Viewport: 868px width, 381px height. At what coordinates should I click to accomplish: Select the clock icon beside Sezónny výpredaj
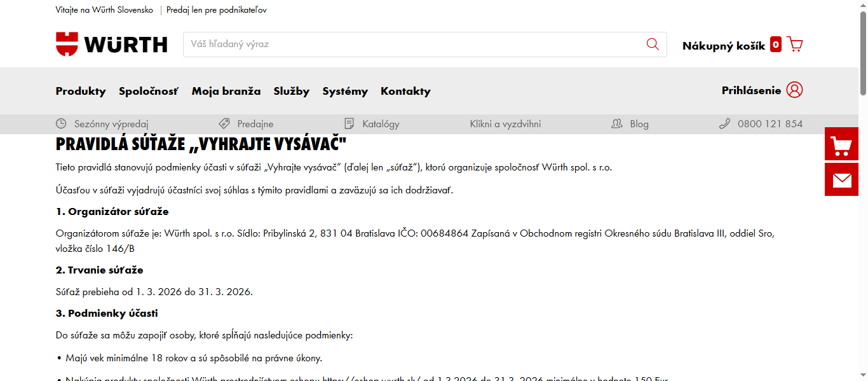point(61,123)
